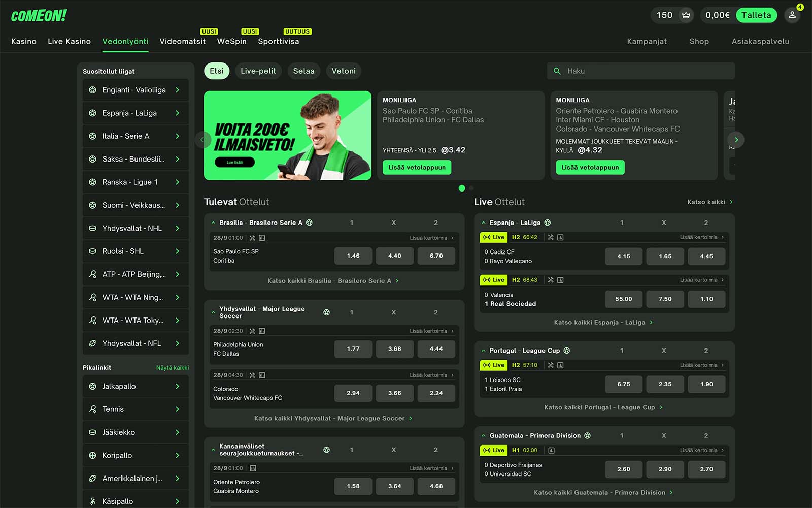Open the WeSpin menu item
Image resolution: width=812 pixels, height=508 pixels.
click(x=232, y=41)
